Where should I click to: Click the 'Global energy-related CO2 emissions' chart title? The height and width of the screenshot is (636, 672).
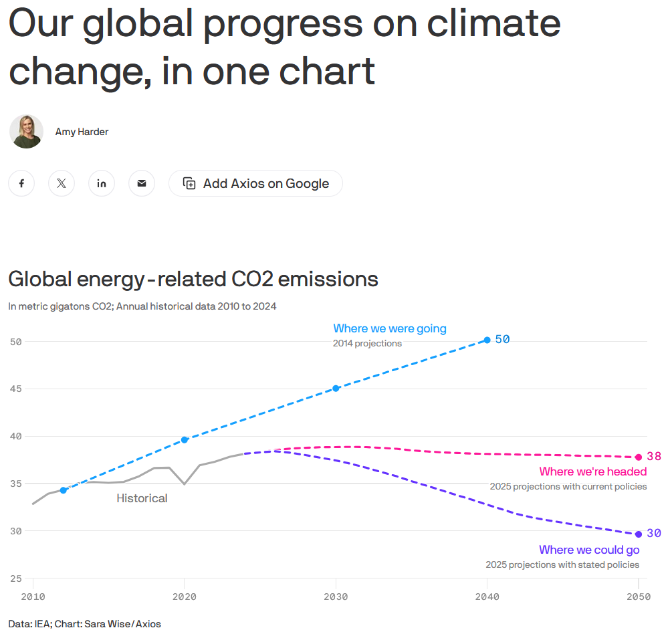point(193,279)
